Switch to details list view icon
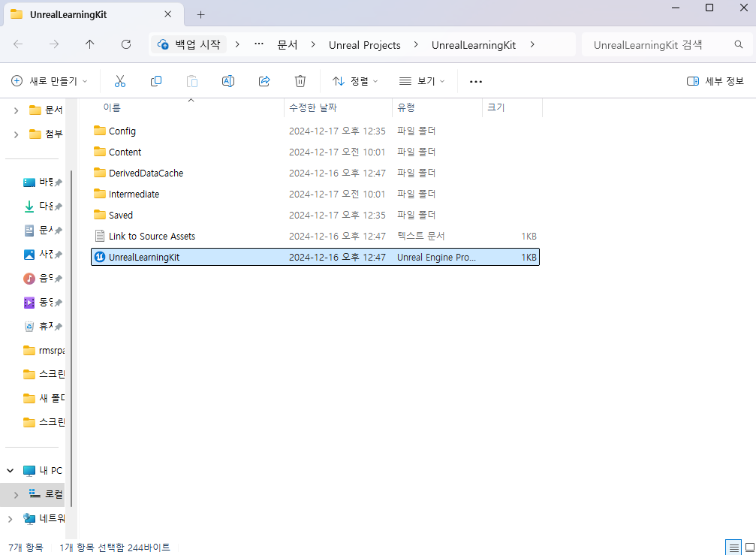The width and height of the screenshot is (756, 555). [x=733, y=547]
